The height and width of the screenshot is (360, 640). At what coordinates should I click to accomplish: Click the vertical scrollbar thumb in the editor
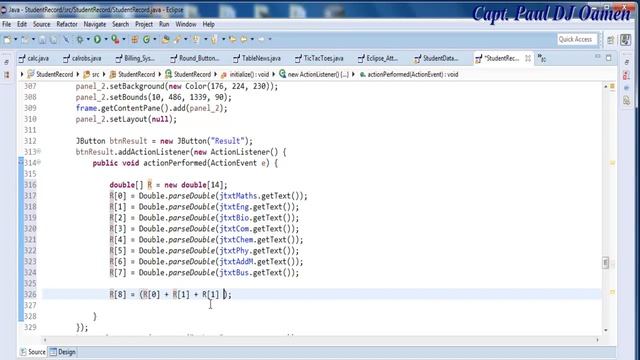605,262
